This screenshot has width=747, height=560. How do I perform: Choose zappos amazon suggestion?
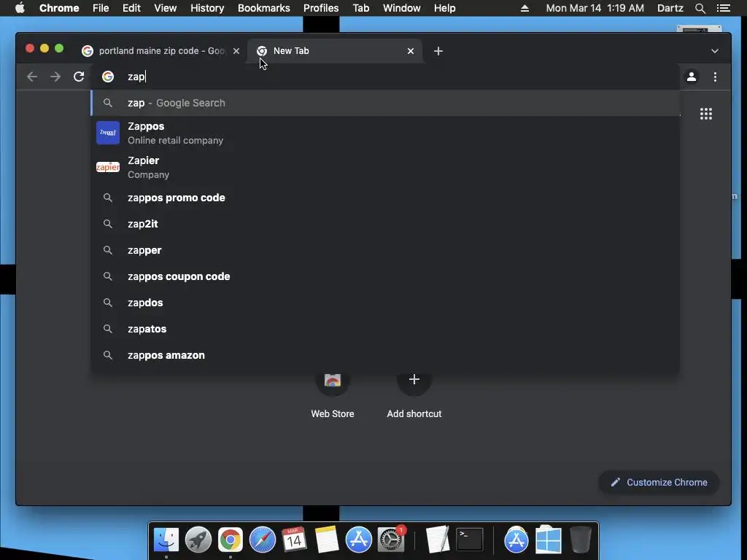385,355
